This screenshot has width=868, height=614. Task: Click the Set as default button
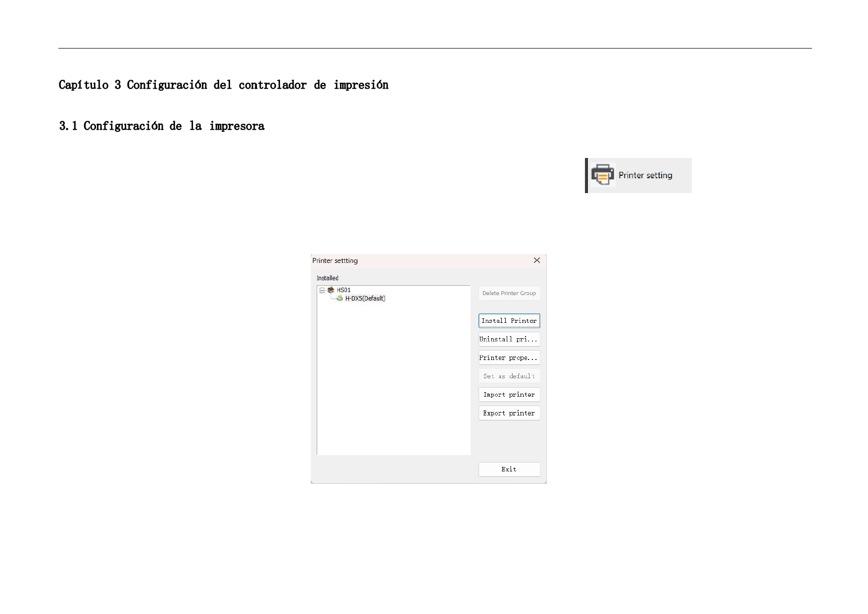(509, 376)
